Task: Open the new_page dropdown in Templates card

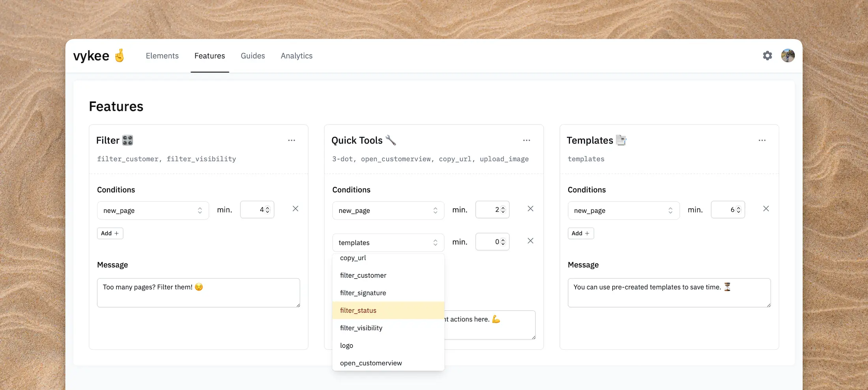Action: pos(623,210)
